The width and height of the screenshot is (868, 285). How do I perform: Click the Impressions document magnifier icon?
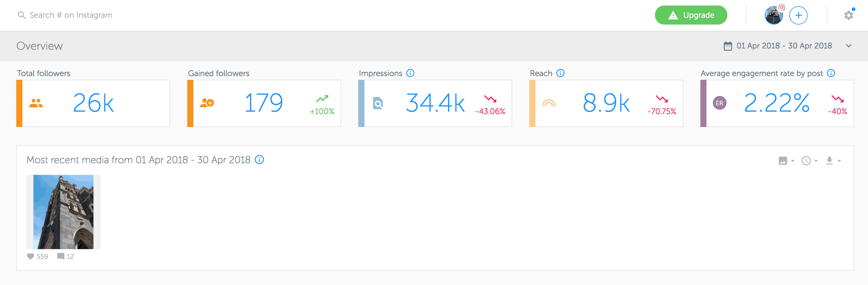point(379,103)
